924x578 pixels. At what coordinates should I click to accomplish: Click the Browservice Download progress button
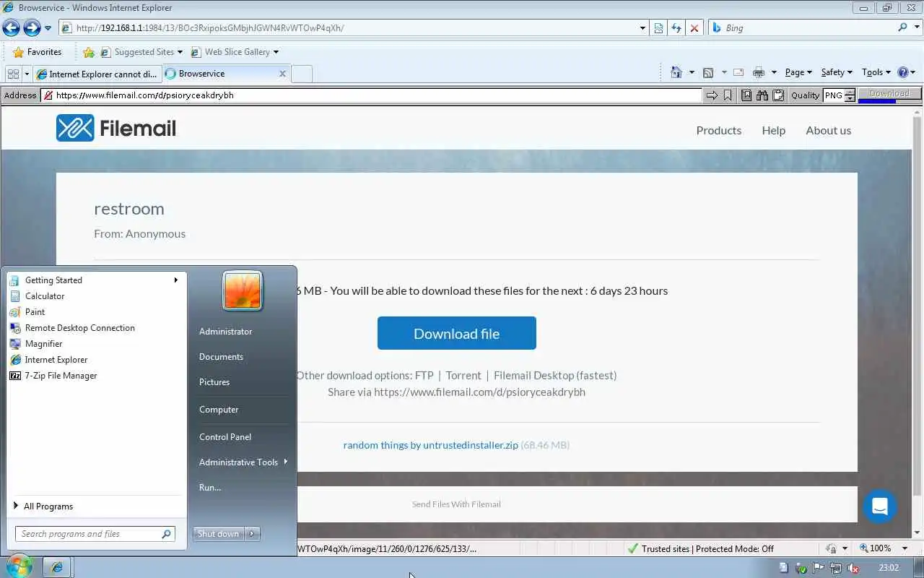[889, 95]
